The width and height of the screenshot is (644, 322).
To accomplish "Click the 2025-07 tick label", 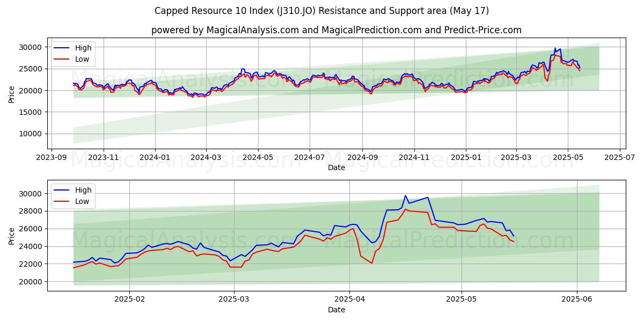I will tap(620, 158).
